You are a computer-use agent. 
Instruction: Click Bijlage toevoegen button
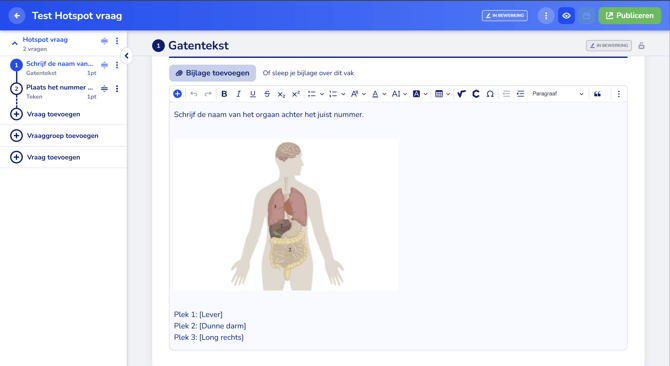click(x=212, y=73)
